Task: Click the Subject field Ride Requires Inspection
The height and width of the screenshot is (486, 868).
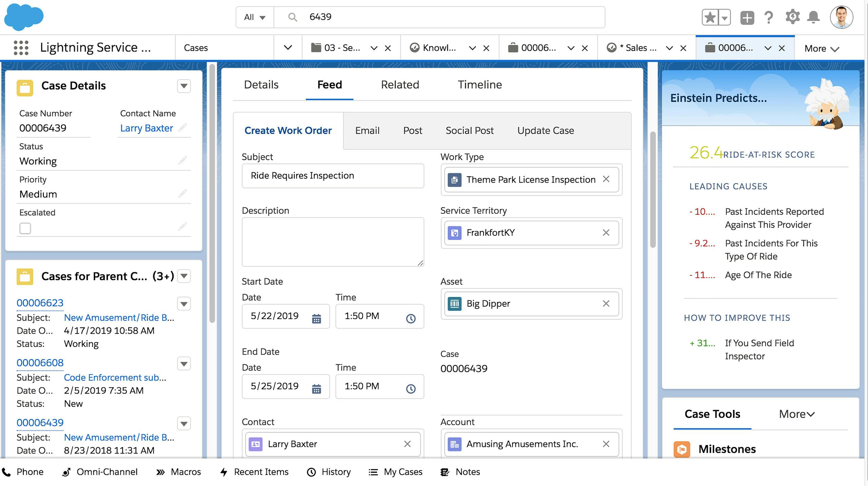Action: tap(333, 176)
